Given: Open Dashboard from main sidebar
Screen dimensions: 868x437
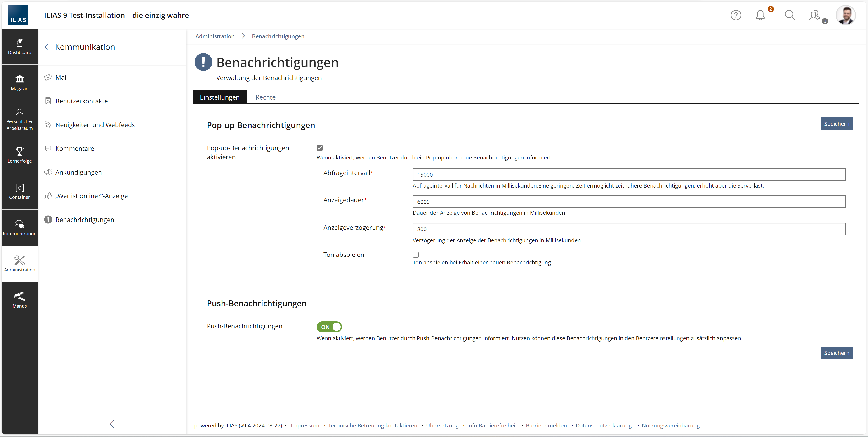Looking at the screenshot, I should point(19,47).
